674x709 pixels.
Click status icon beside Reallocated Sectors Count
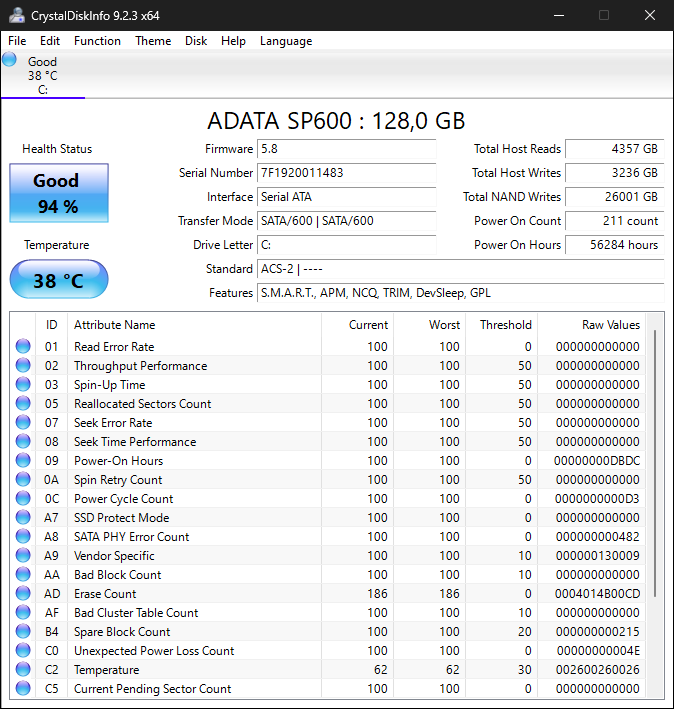coord(23,404)
